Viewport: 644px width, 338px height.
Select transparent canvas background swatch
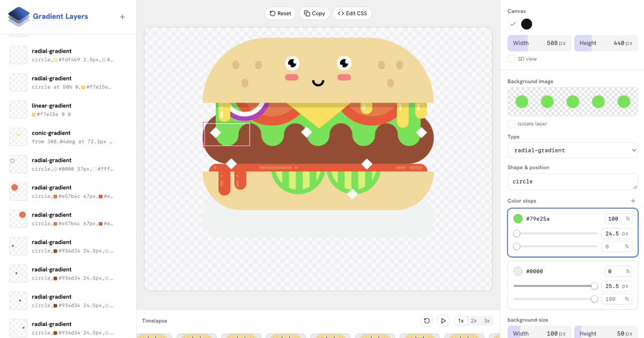pyautogui.click(x=513, y=24)
